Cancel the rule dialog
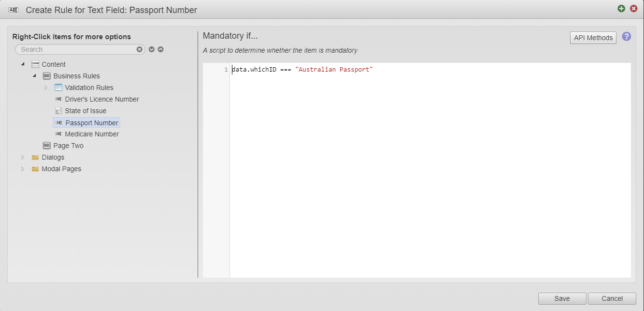This screenshot has height=311, width=644. pyautogui.click(x=612, y=298)
